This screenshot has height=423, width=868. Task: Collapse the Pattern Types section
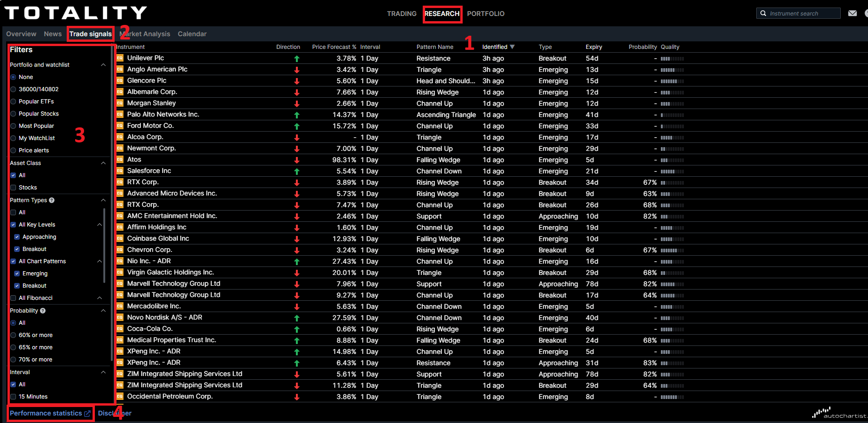coord(103,200)
